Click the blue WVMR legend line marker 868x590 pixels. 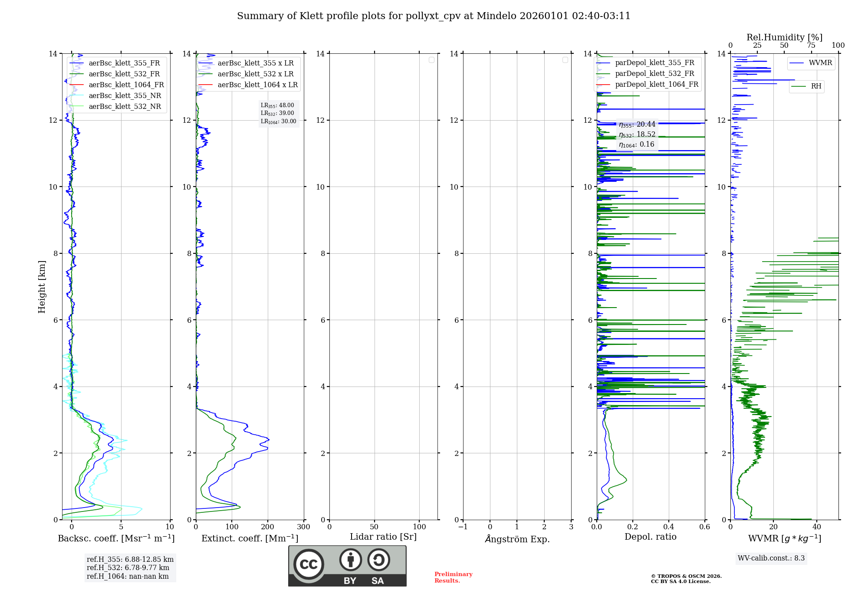[x=796, y=63]
